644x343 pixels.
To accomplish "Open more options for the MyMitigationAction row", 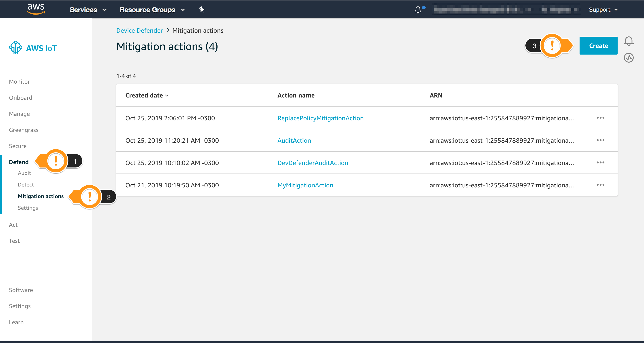I will coord(600,185).
